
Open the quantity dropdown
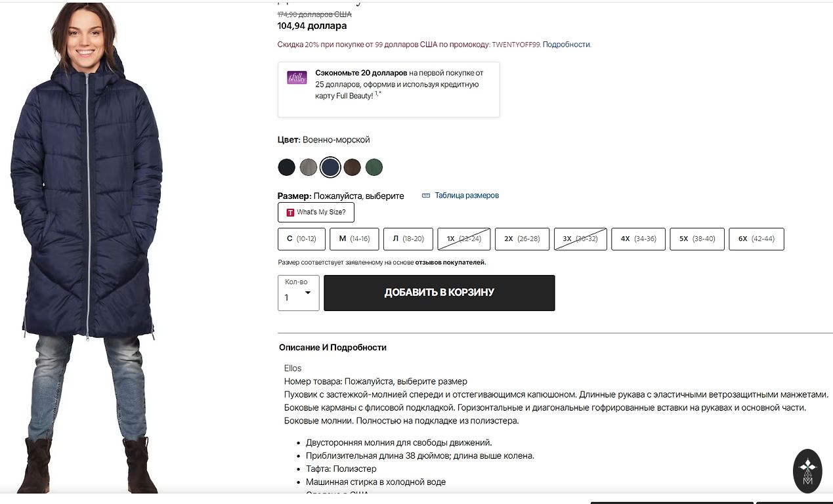coord(299,293)
